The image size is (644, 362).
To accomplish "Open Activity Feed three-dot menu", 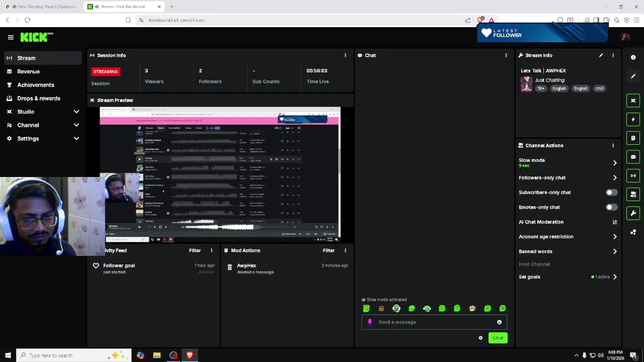I will click(x=211, y=250).
